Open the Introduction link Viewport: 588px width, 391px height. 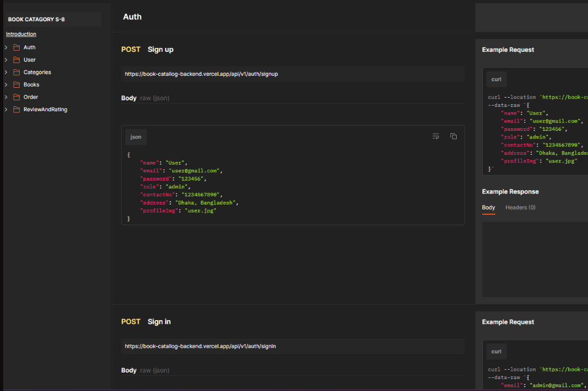[x=21, y=34]
